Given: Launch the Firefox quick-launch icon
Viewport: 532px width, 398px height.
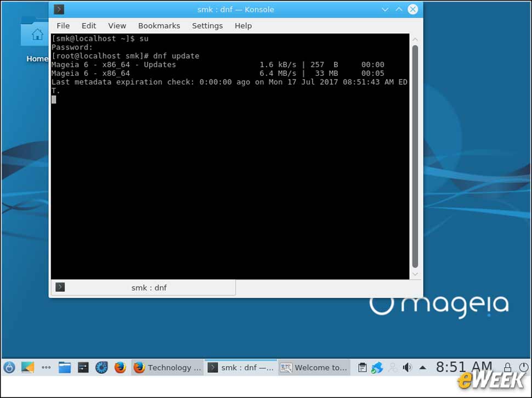Looking at the screenshot, I should 120,367.
